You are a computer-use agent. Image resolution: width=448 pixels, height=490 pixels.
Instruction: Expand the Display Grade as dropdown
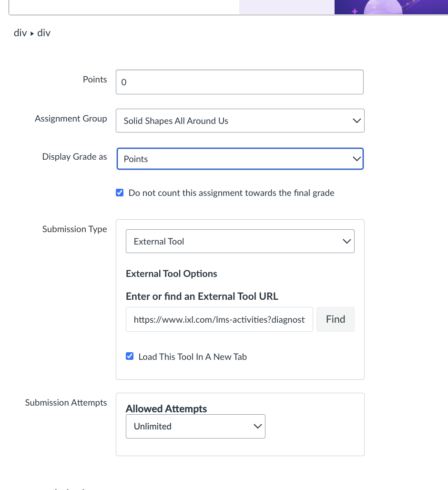click(x=240, y=159)
